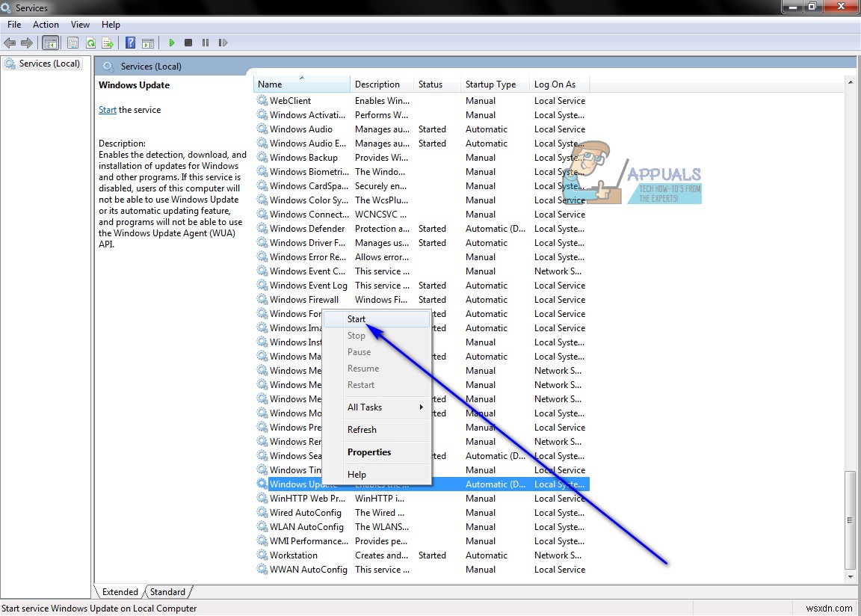Click the Back navigation arrow icon
Viewport: 861px width, 616px height.
click(x=10, y=43)
